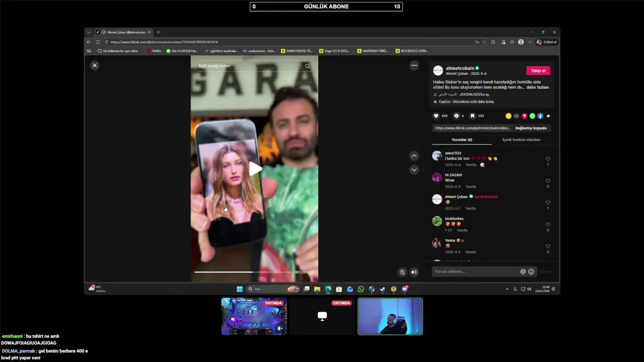Screen dimensions: 644x362
Task: Open the 'LightShot tarafında...' bookmark
Action: 221,51
